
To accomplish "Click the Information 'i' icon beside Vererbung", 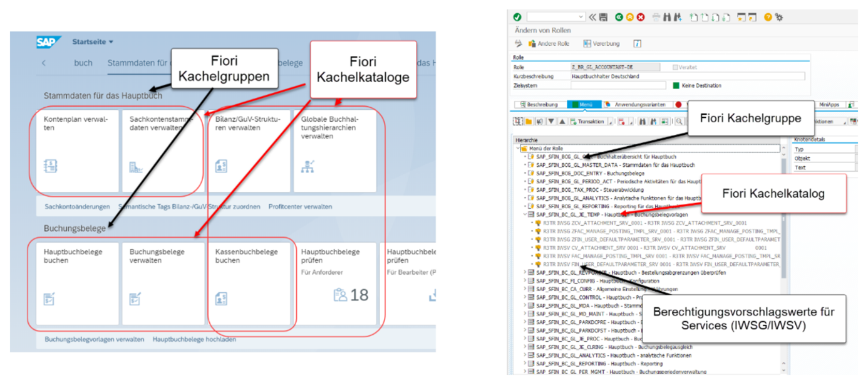I will 637,43.
